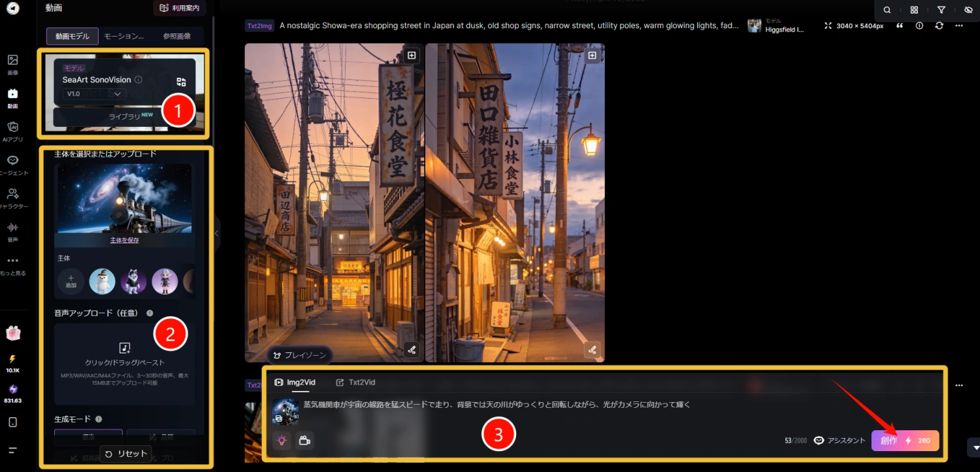Search creations with magnifier icon
This screenshot has height=472, width=980.
coord(887,10)
